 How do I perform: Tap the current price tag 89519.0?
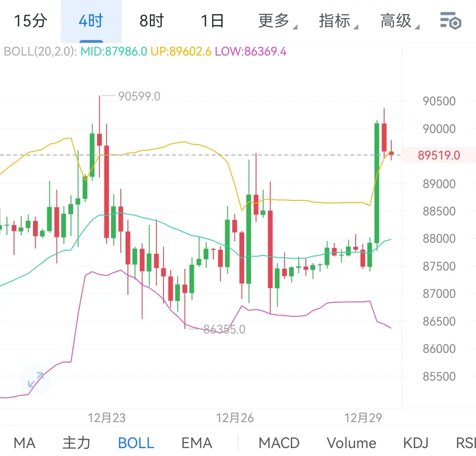click(439, 156)
